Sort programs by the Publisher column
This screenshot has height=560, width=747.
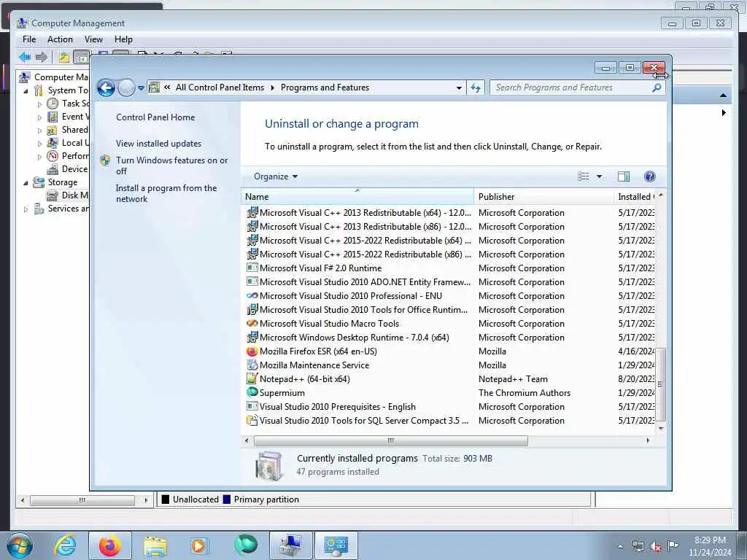[x=543, y=197]
